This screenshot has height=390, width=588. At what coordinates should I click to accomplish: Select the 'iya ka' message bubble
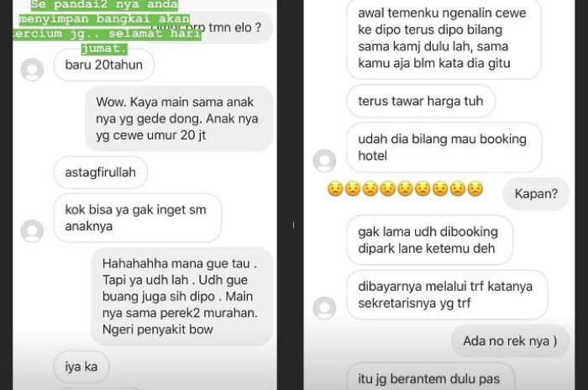coord(81,366)
